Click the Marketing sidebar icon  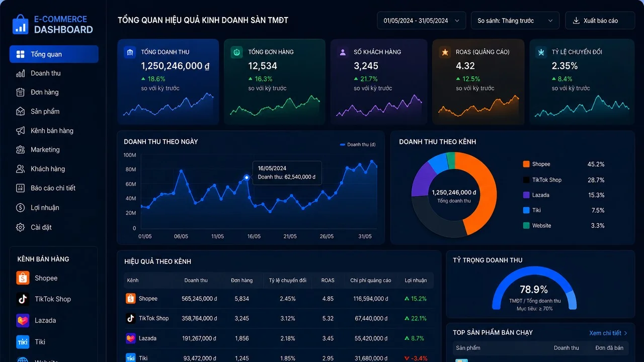click(x=21, y=150)
